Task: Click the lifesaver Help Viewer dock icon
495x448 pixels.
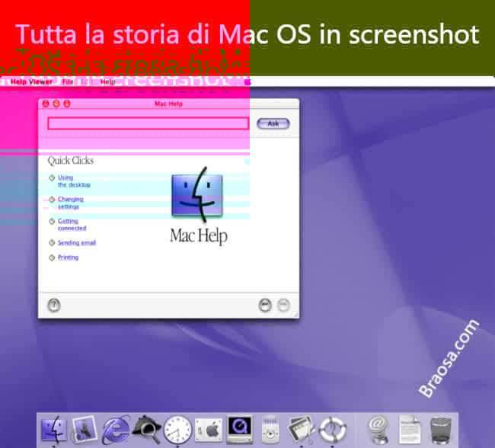Action: coord(333,430)
